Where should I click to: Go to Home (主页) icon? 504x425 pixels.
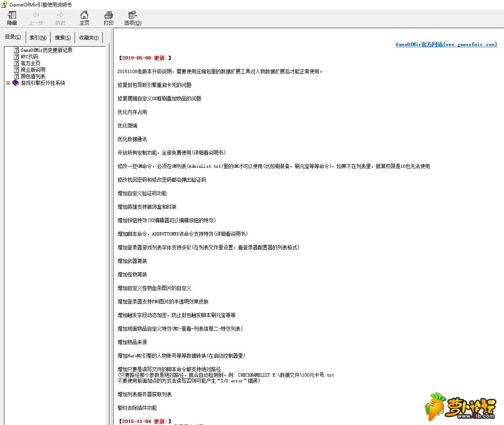(84, 15)
